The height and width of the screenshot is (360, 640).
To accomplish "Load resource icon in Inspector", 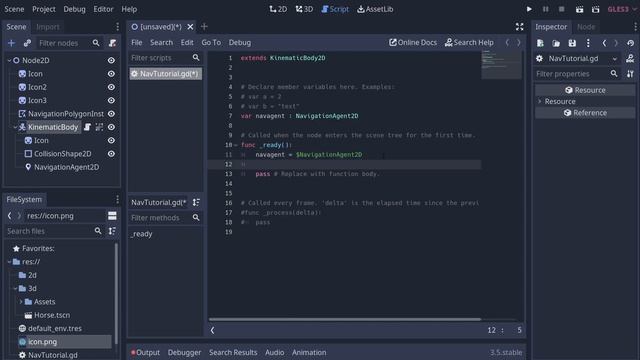I will pos(556,43).
